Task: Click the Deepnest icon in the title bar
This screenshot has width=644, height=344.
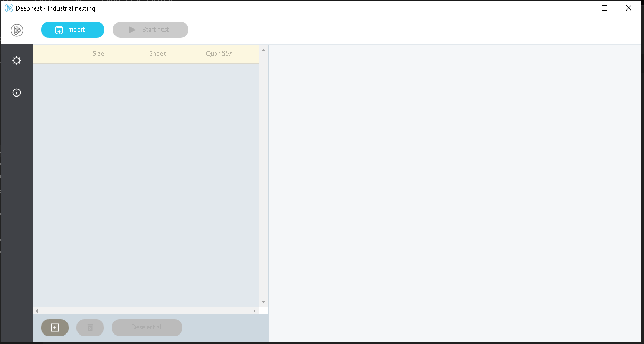Action: pyautogui.click(x=8, y=8)
